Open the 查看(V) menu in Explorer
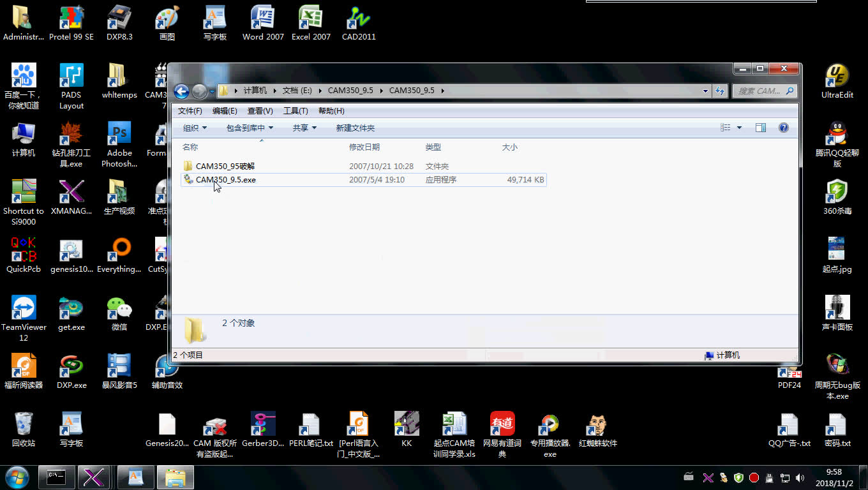868x490 pixels. (260, 111)
